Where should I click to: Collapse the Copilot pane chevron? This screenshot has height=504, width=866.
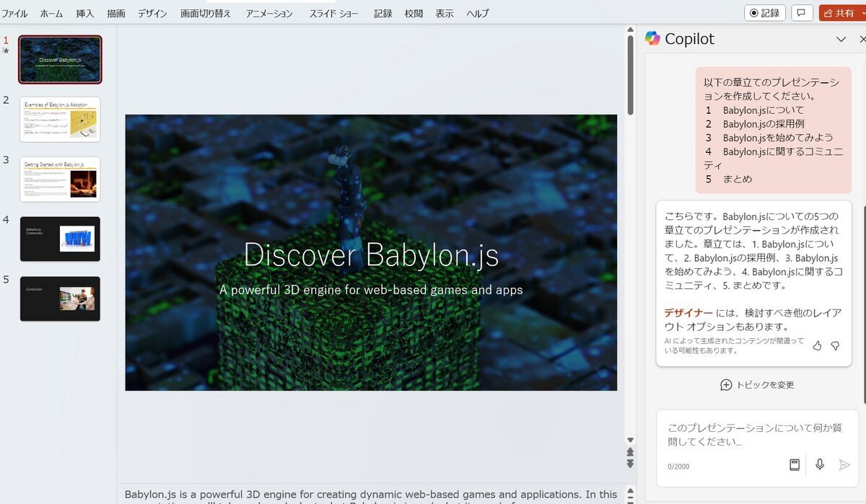click(841, 40)
